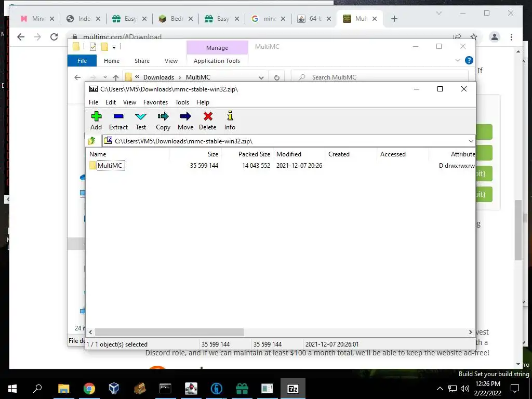532x399 pixels.
Task: Open File Explorer from taskbar
Action: (x=63, y=389)
